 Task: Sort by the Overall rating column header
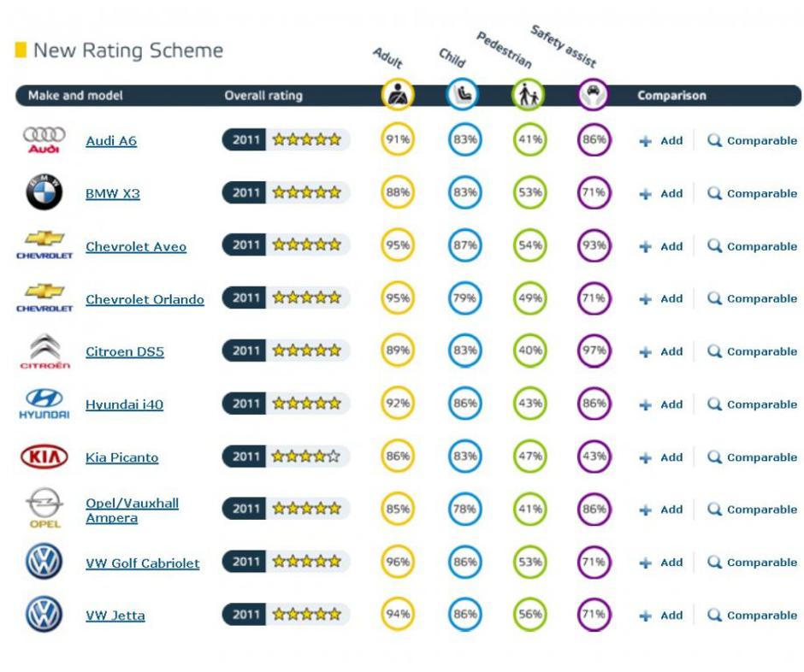pos(263,96)
